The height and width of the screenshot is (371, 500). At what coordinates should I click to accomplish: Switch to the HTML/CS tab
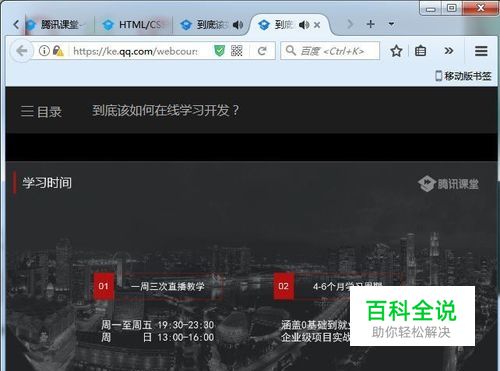pyautogui.click(x=133, y=25)
